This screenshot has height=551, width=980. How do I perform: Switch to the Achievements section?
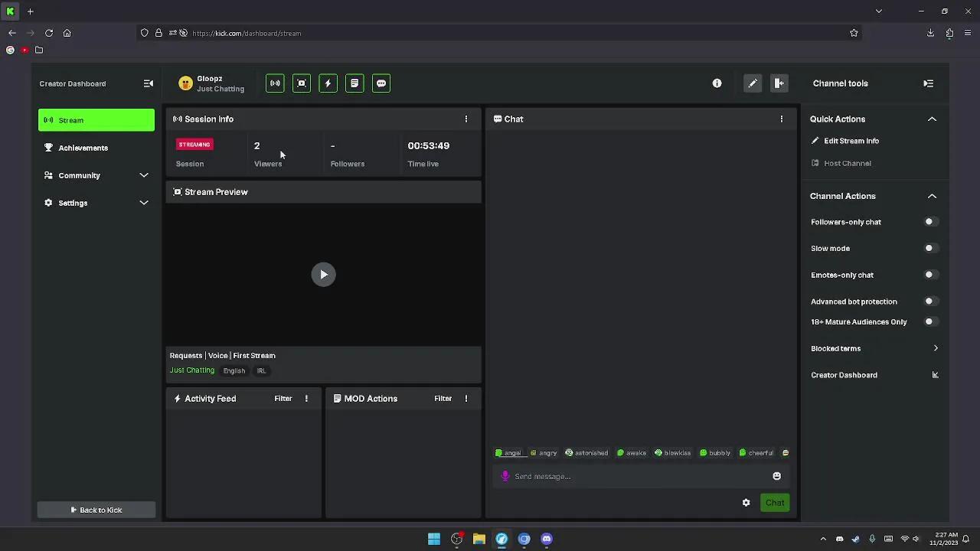[83, 148]
